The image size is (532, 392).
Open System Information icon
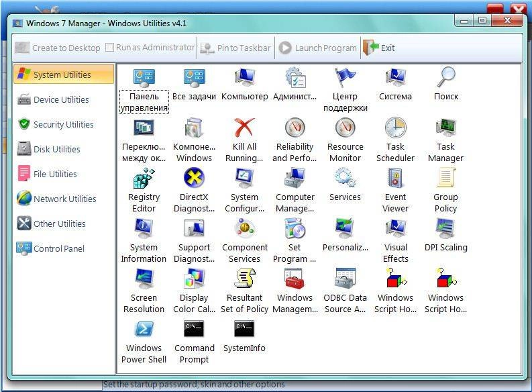tap(144, 228)
